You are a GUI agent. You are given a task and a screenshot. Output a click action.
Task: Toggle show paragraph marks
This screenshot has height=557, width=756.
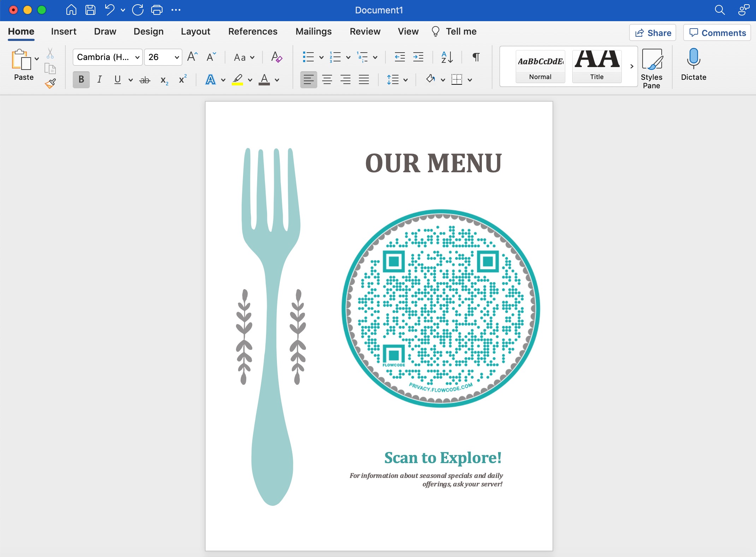[476, 57]
